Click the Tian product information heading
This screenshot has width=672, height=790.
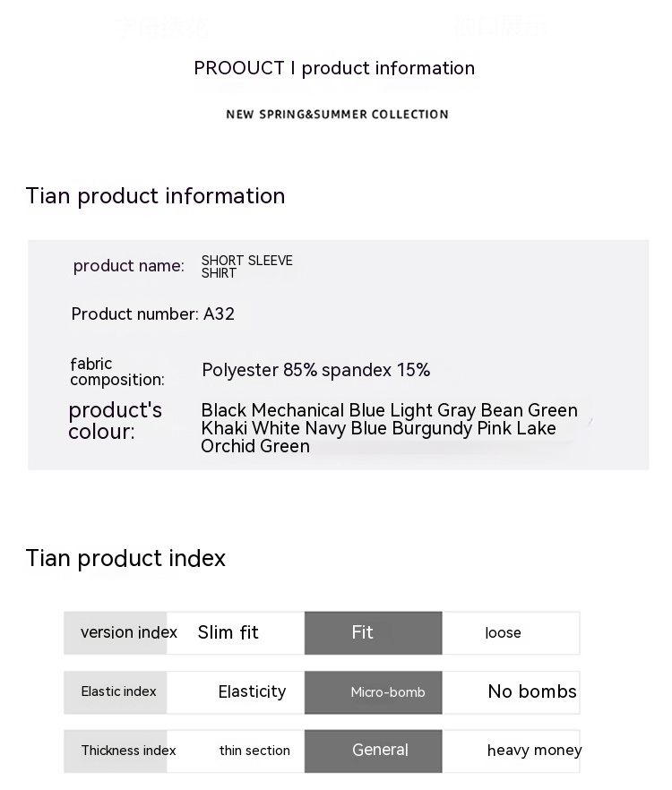pyautogui.click(x=155, y=196)
